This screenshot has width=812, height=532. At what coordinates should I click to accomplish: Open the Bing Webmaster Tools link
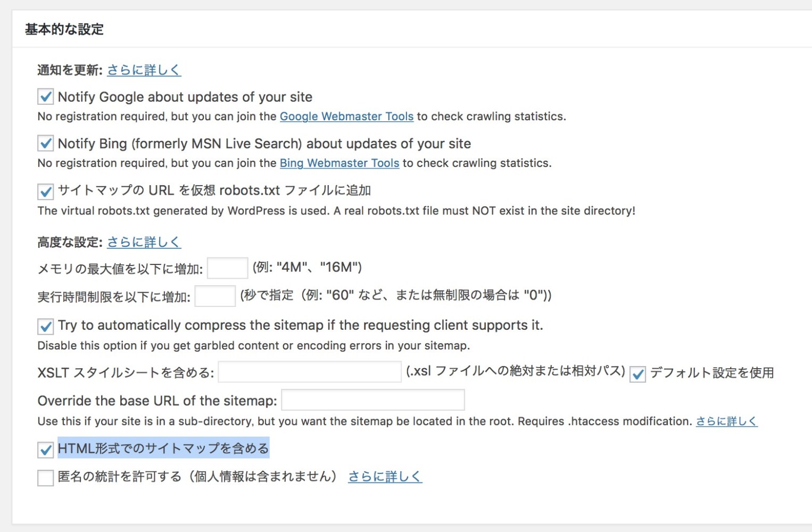pos(339,163)
